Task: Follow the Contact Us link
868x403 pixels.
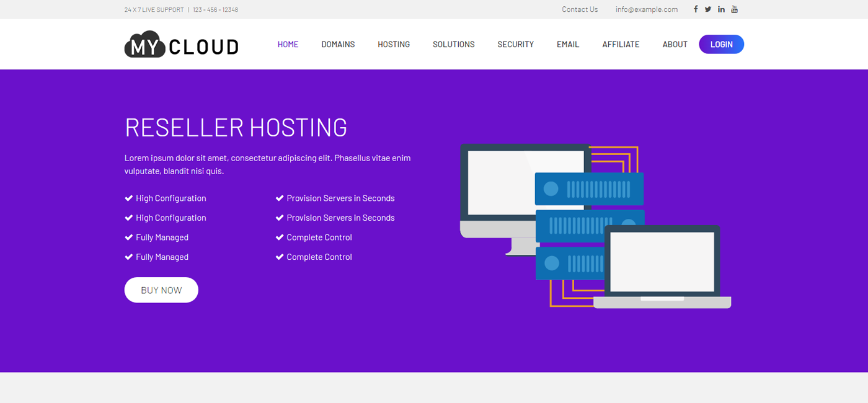Action: [x=580, y=9]
